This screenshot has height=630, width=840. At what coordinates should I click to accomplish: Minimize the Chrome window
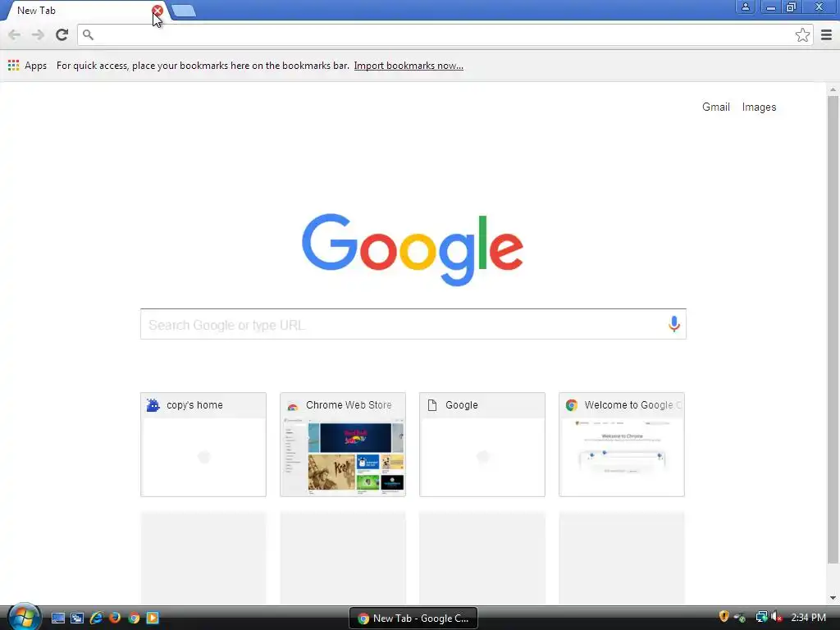coord(770,7)
